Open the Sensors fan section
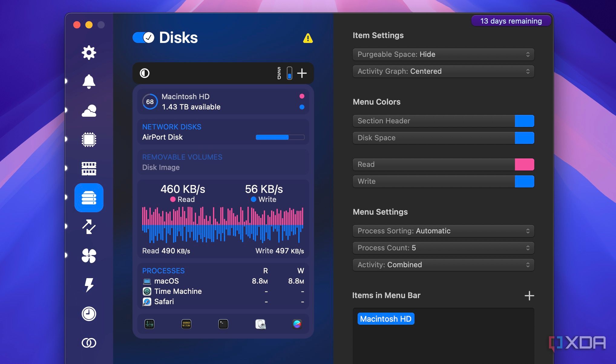 [x=89, y=256]
